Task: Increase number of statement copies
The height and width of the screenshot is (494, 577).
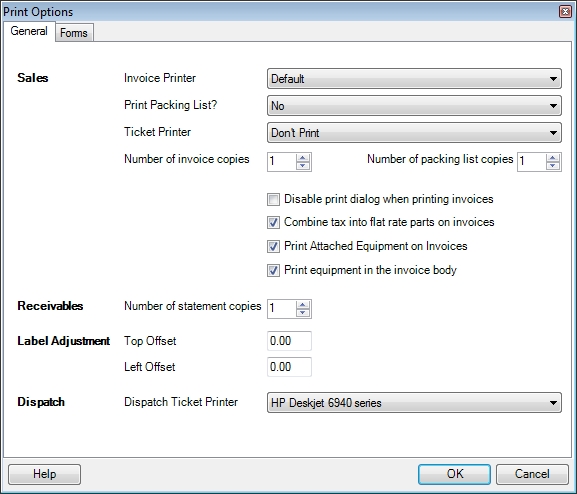Action: pos(303,305)
